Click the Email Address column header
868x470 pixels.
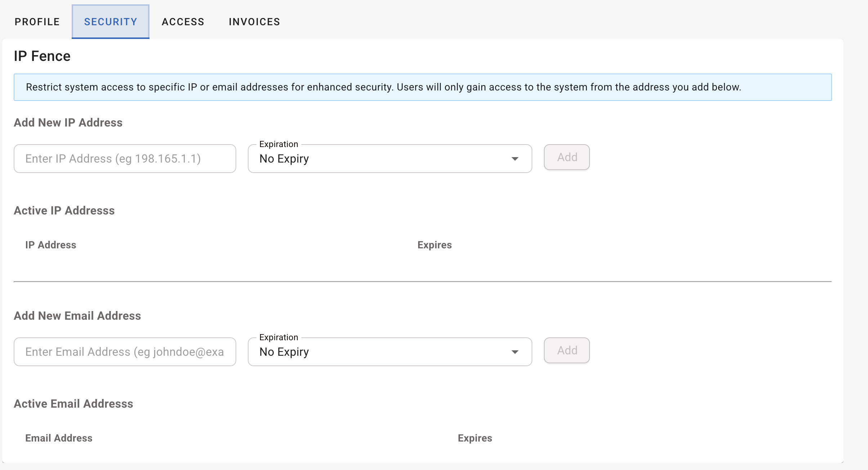tap(59, 438)
